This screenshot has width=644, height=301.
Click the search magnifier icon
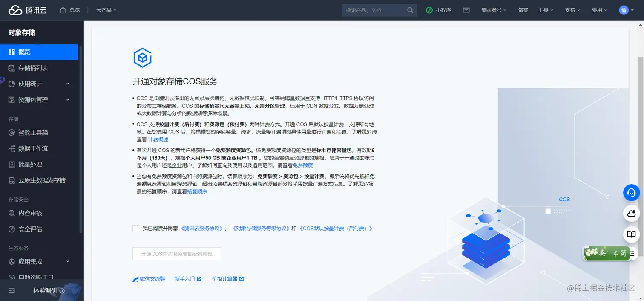tap(410, 10)
